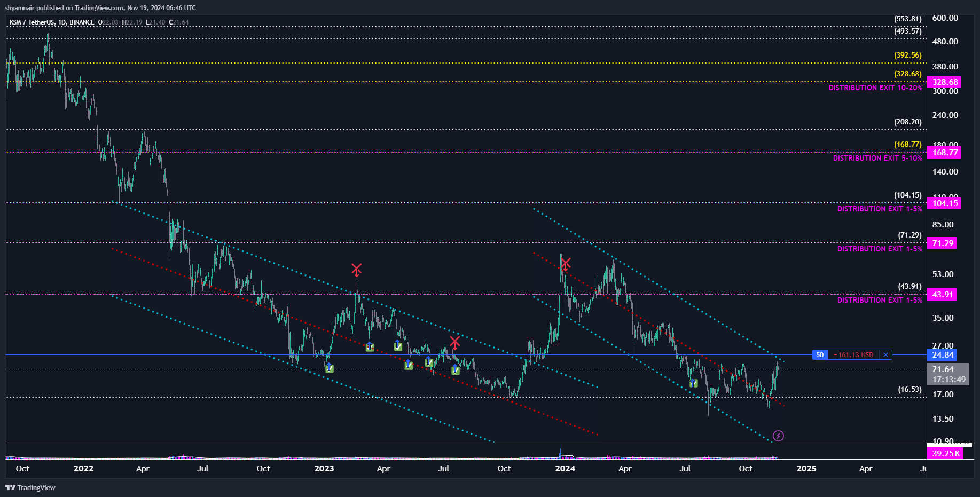Image resolution: width=980 pixels, height=497 pixels.
Task: Click the TradingView logo
Action: coord(30,487)
